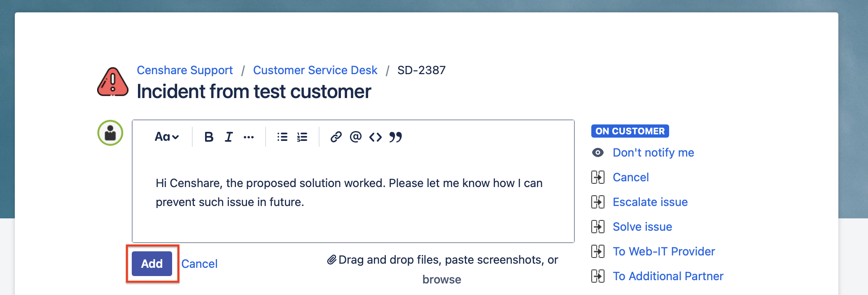Screen dimensions: 868x295
Task: Toggle bold formatting in comment editor
Action: coord(209,137)
